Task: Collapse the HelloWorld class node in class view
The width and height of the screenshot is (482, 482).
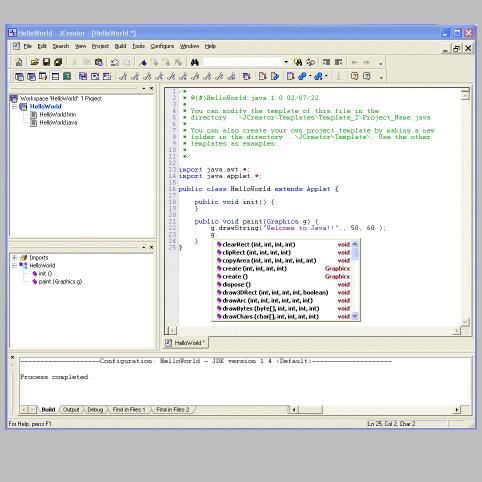Action: click(14, 266)
